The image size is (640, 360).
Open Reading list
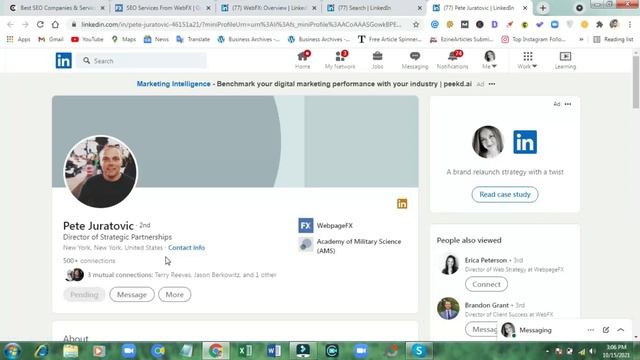click(613, 39)
